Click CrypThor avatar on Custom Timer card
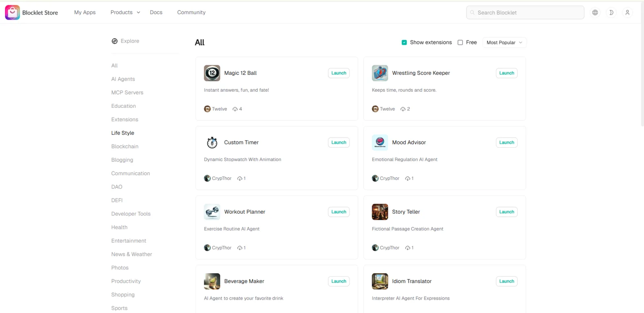Image resolution: width=644 pixels, height=313 pixels. [x=207, y=178]
